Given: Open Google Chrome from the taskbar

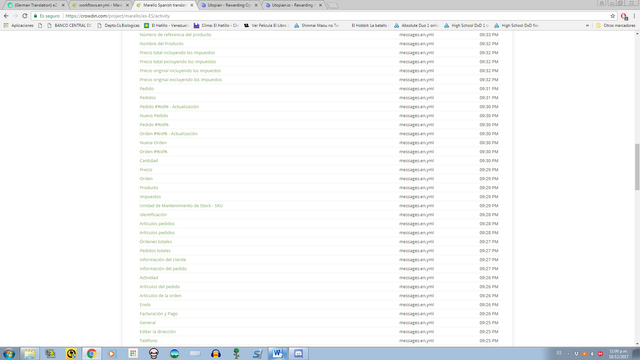Looking at the screenshot, I should coord(91,353).
